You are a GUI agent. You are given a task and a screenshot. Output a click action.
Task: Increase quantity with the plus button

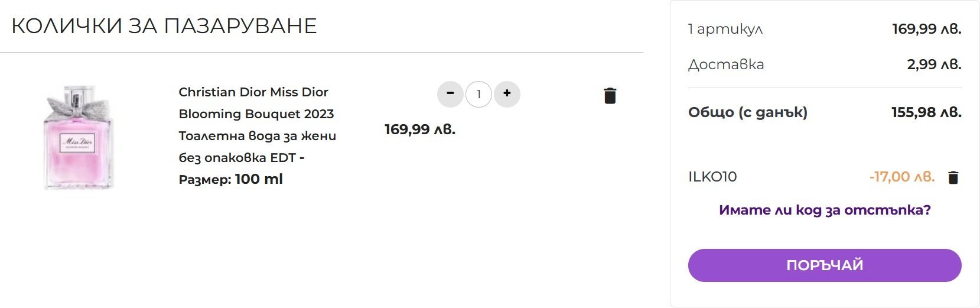pyautogui.click(x=507, y=94)
